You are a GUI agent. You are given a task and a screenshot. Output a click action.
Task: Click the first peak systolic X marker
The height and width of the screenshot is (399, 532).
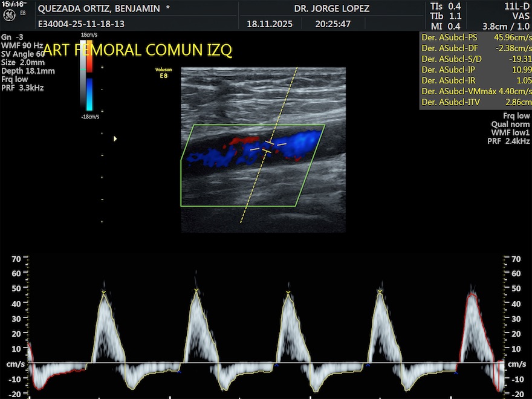coord(104,293)
